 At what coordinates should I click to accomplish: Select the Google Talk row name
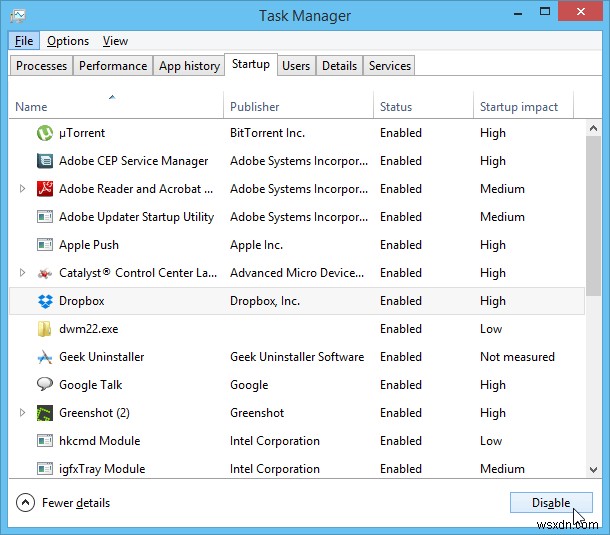tap(90, 385)
